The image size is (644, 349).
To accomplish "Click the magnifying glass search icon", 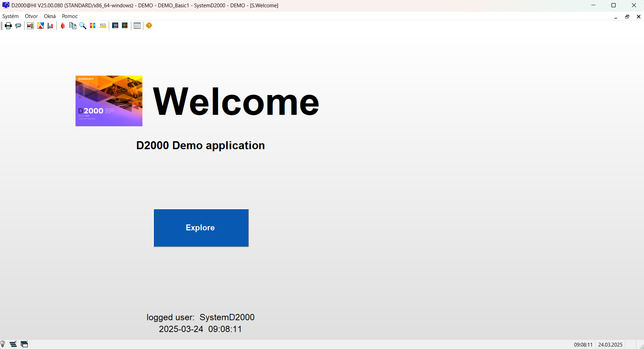I will pyautogui.click(x=83, y=26).
